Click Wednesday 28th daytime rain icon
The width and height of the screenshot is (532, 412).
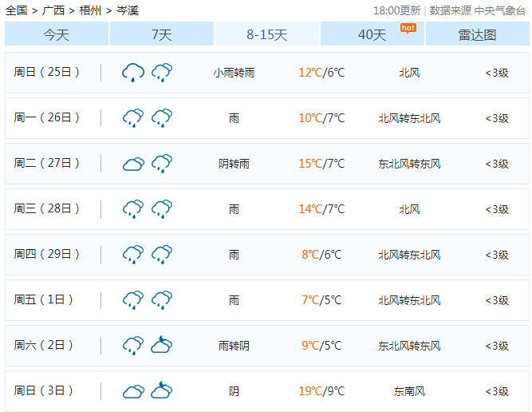point(133,209)
